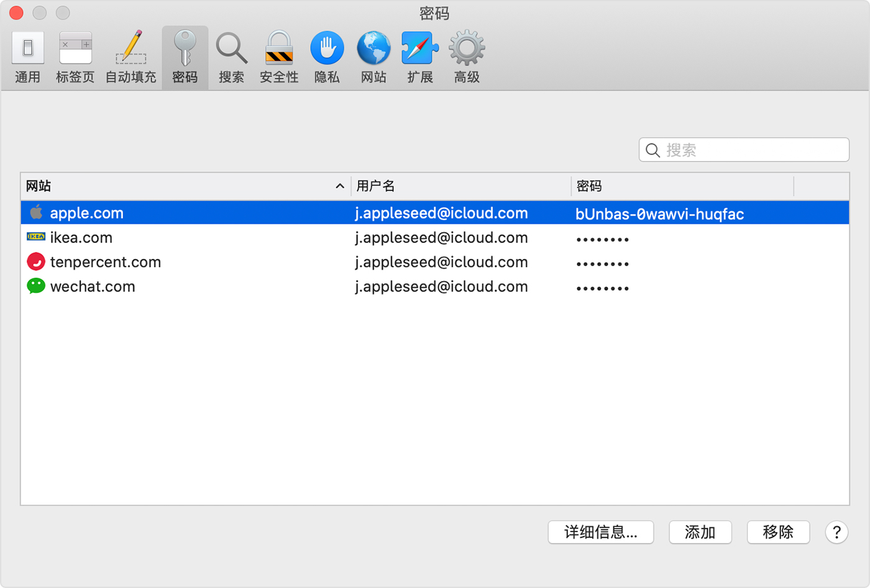Open the 搜索 magnifier preferences pane
This screenshot has height=588, width=870.
pyautogui.click(x=231, y=57)
